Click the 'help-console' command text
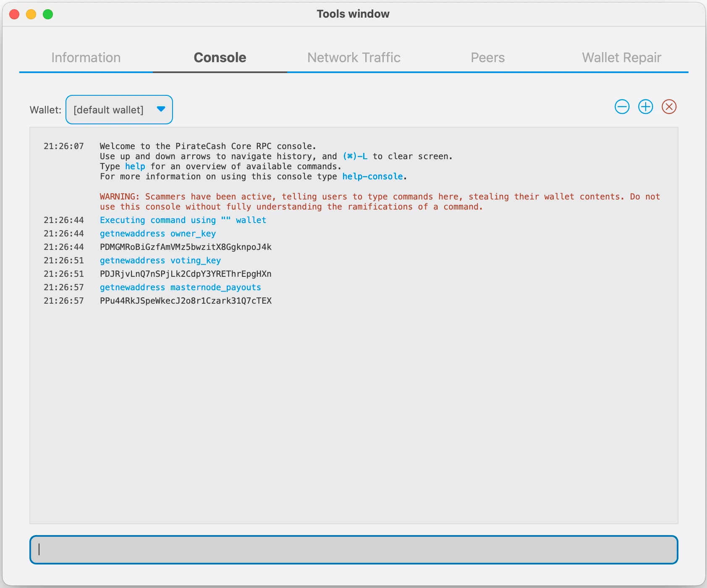 (373, 176)
